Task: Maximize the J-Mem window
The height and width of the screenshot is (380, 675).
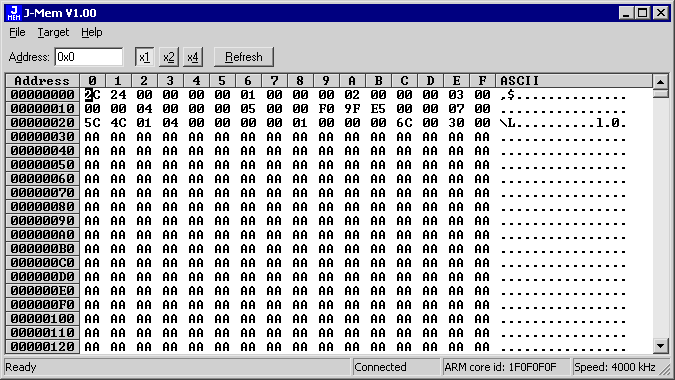Action: 642,13
